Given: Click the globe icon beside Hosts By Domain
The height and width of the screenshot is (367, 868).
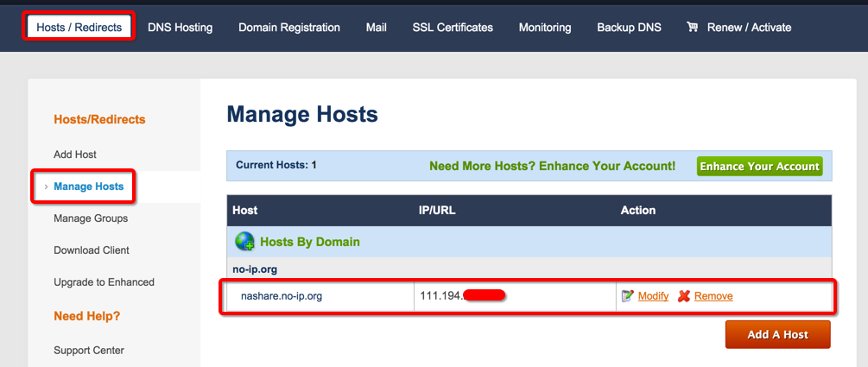Looking at the screenshot, I should pos(244,242).
